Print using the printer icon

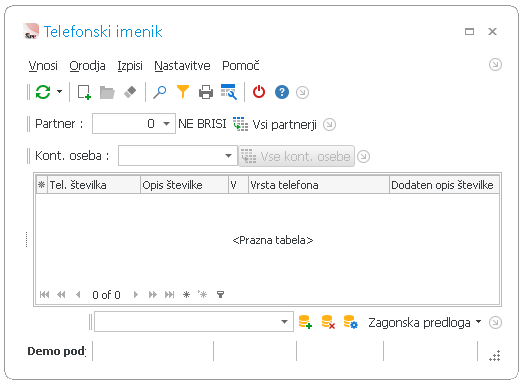coord(206,92)
